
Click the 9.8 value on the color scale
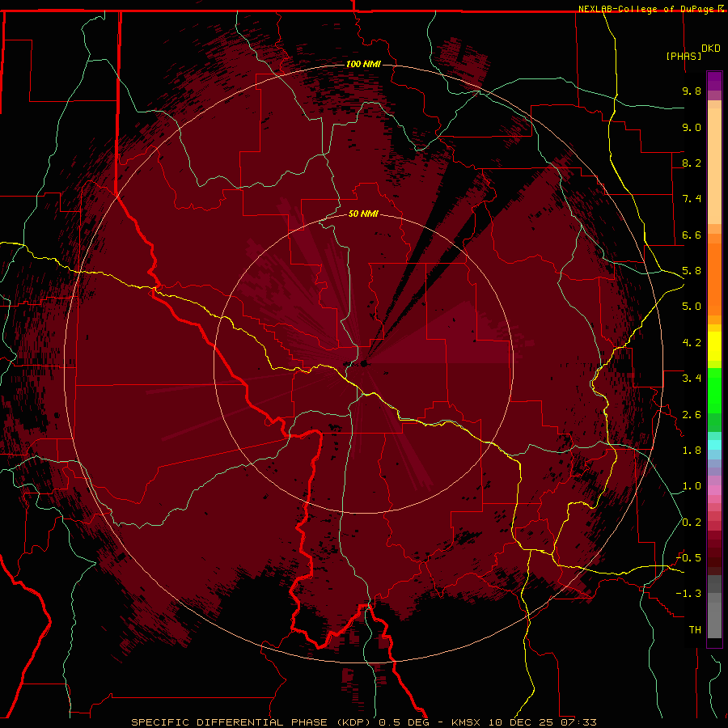tap(692, 91)
